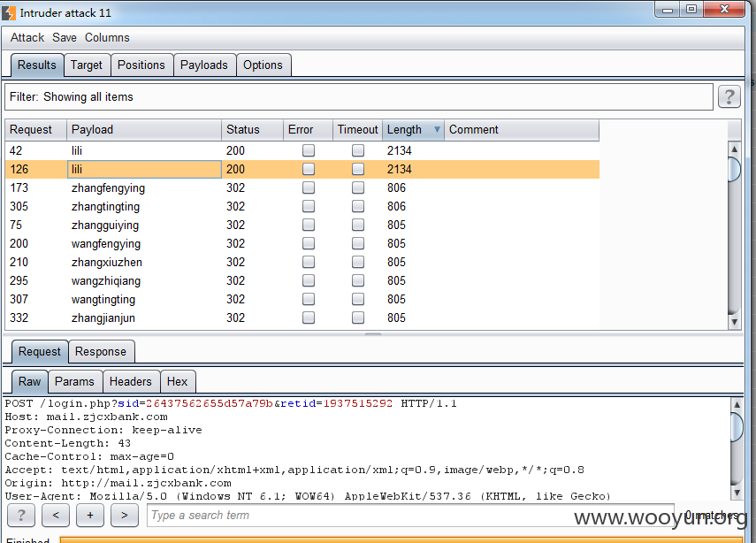Click Length column sort arrow
The image size is (756, 543).
[x=437, y=130]
